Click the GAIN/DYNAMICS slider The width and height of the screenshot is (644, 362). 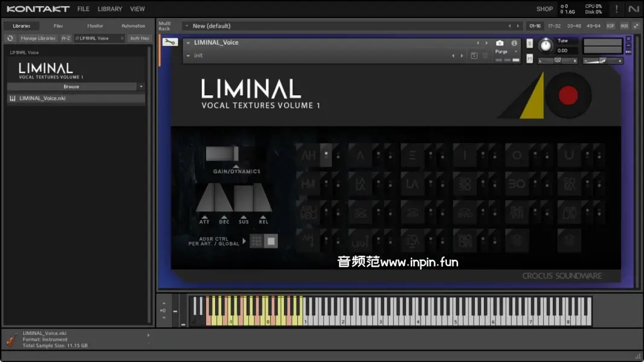point(222,154)
